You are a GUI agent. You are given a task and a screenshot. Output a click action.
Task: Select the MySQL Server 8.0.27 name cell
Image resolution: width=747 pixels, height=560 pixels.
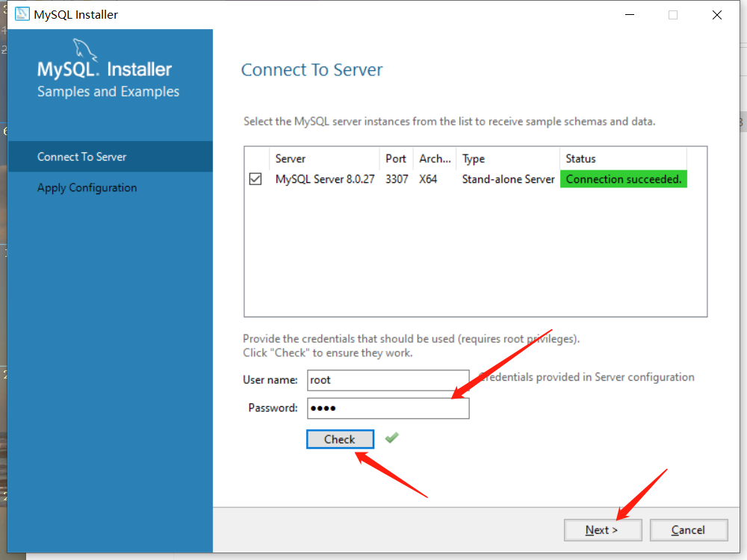325,179
